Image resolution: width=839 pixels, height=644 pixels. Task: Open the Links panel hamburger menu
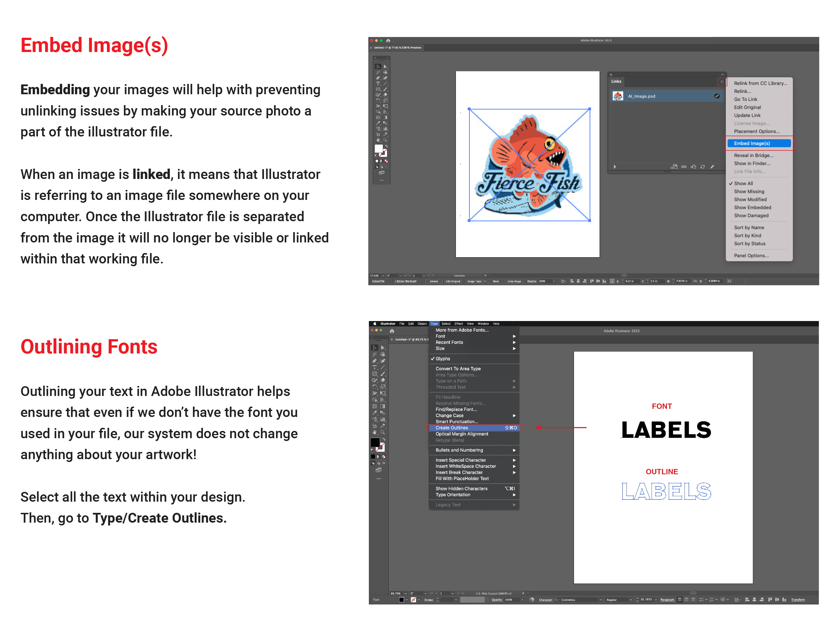click(722, 82)
